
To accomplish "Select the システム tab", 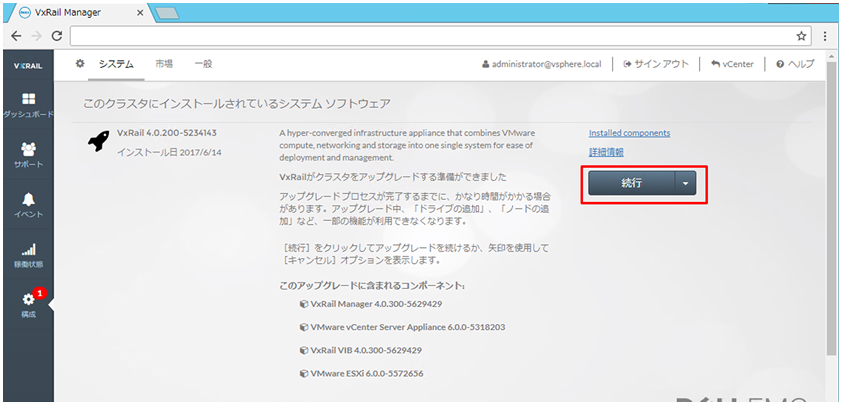I will tap(116, 64).
